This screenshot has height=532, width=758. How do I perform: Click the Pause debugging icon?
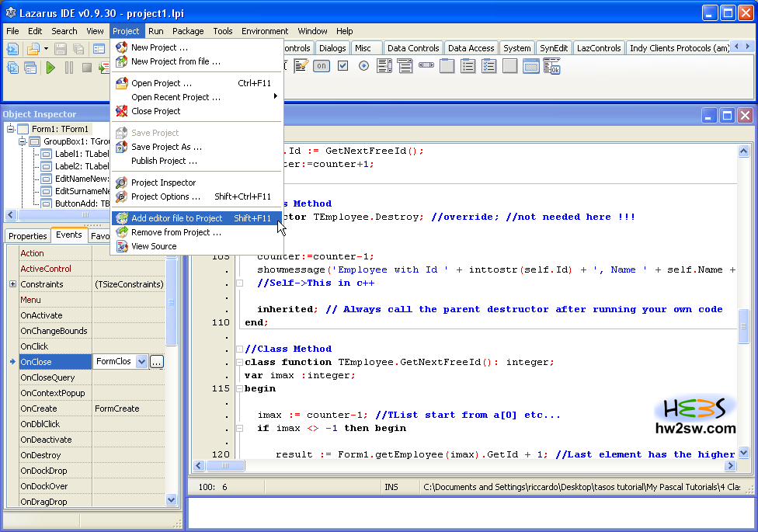pyautogui.click(x=69, y=68)
